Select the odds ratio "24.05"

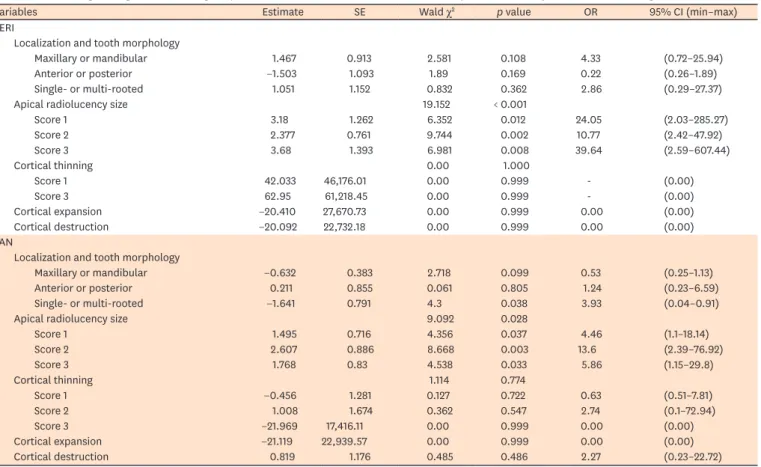589,120
